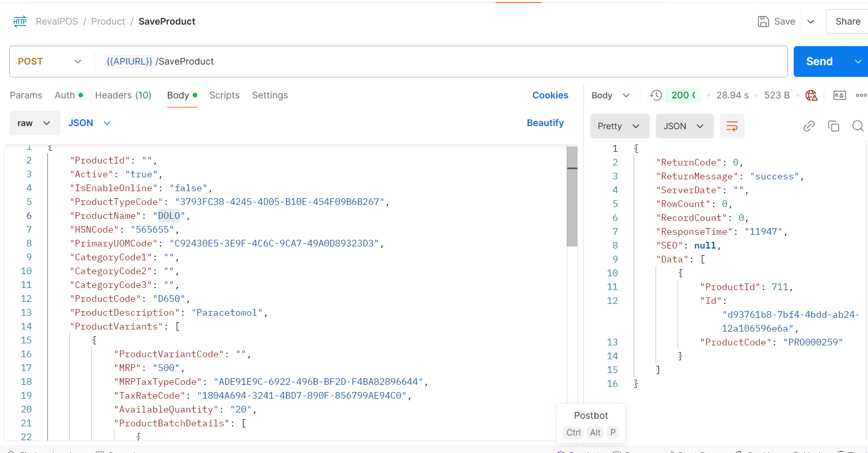Toggle word wrap in the response viewer
The height and width of the screenshot is (453, 868).
click(x=732, y=126)
